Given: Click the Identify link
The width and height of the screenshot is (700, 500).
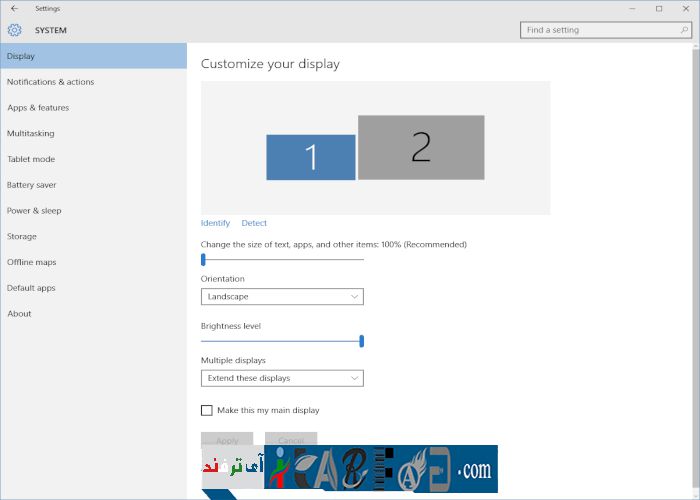Looking at the screenshot, I should pyautogui.click(x=215, y=223).
